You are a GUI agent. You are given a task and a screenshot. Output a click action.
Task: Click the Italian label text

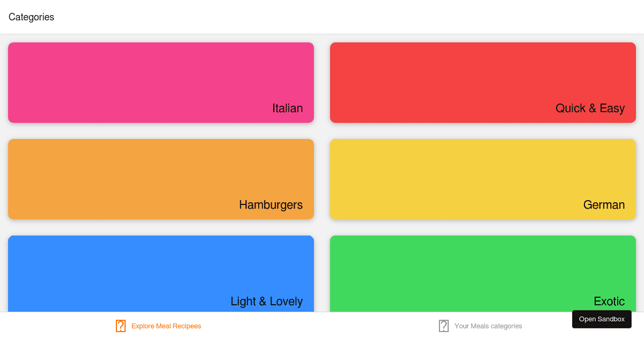[288, 108]
